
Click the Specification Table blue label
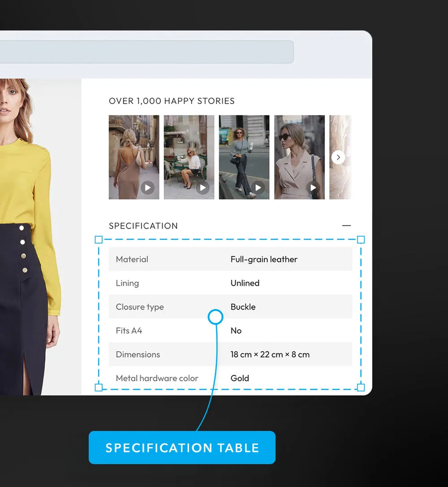click(x=182, y=448)
